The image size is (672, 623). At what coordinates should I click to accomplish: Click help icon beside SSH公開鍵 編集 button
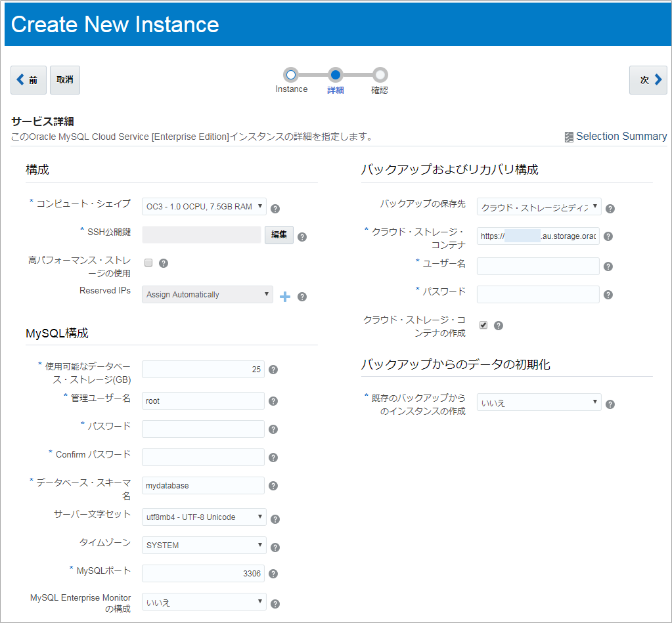pyautogui.click(x=302, y=237)
